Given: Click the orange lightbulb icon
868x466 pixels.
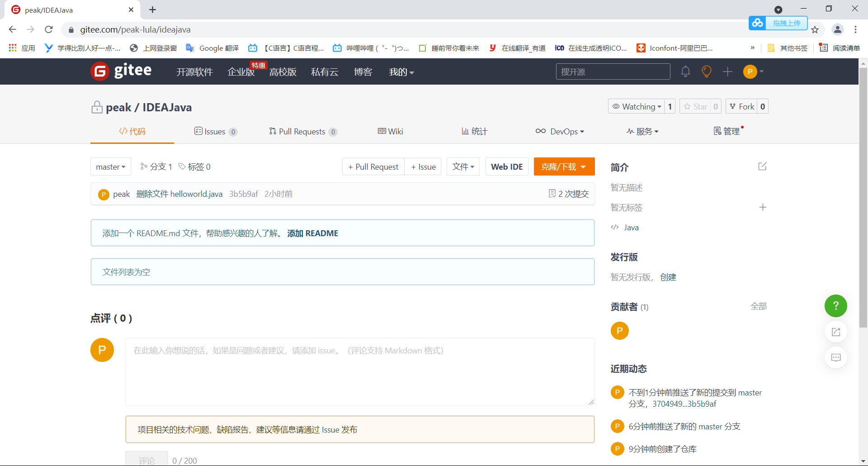Looking at the screenshot, I should click(x=707, y=71).
